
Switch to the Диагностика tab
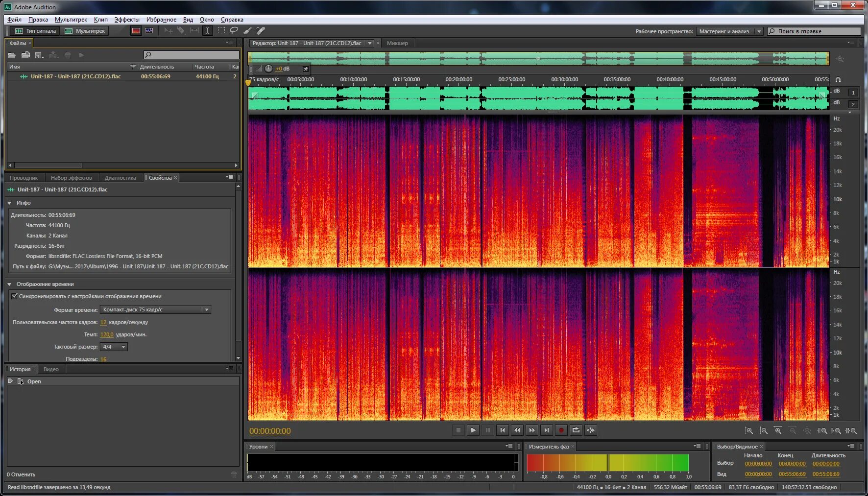(120, 178)
